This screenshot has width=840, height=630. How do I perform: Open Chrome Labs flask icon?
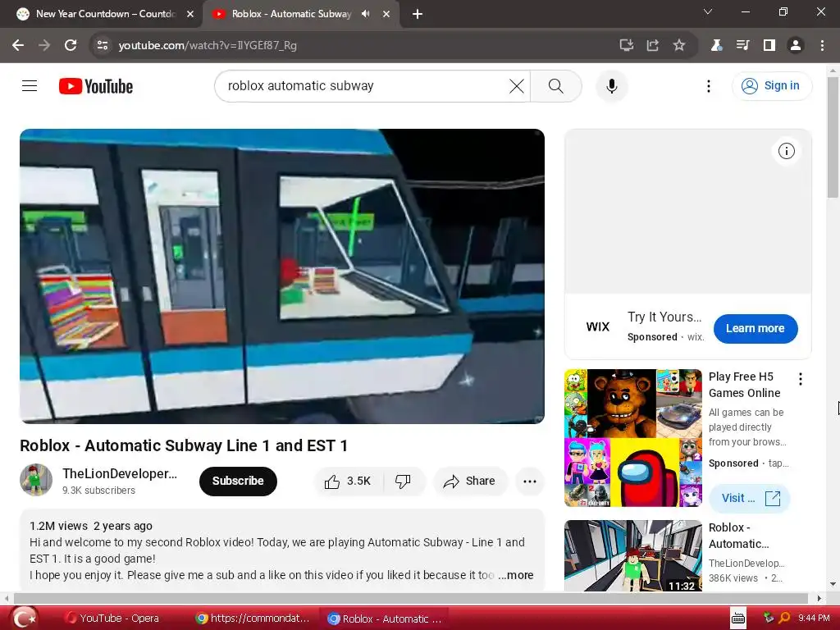716,45
